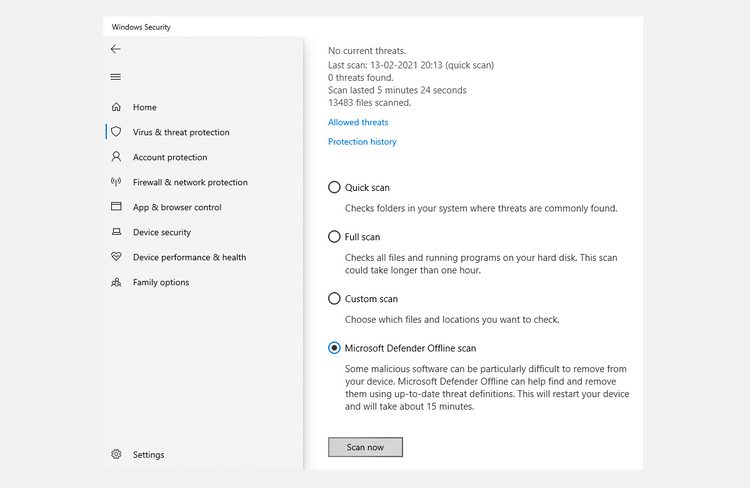This screenshot has width=750, height=488.
Task: Click the Quick scan label text
Action: 367,188
